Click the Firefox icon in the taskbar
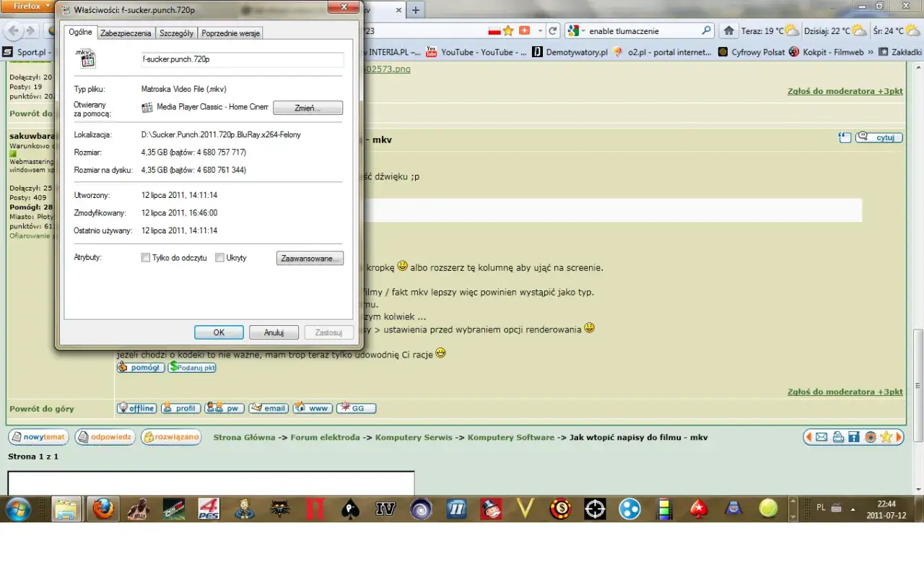The height and width of the screenshot is (583, 924). coord(104,509)
